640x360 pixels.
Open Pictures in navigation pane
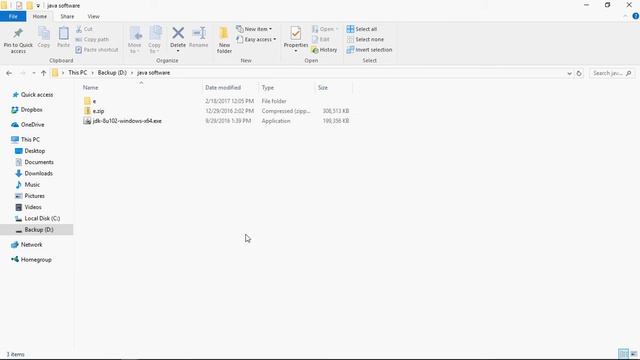pyautogui.click(x=34, y=196)
